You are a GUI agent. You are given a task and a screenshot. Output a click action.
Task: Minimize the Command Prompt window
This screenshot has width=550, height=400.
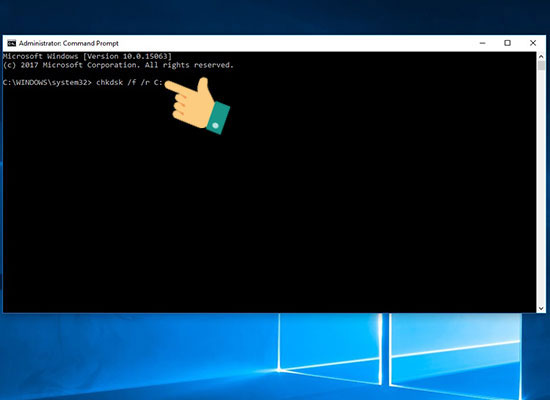click(483, 43)
